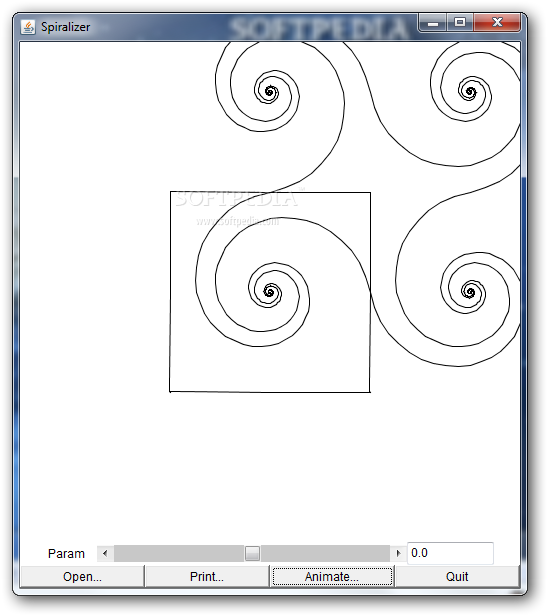The height and width of the screenshot is (616, 548).
Task: Click the Param label text
Action: pyautogui.click(x=66, y=554)
